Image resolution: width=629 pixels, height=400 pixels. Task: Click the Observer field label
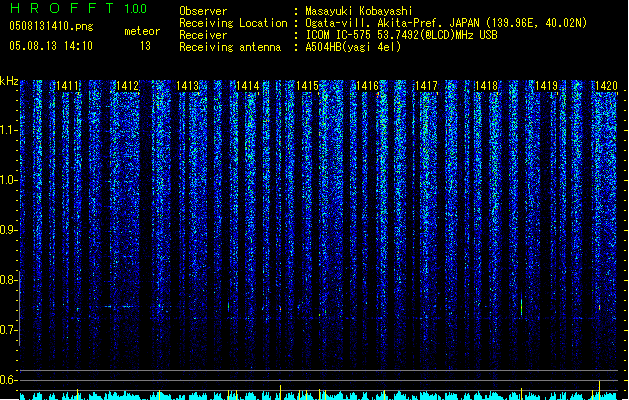coord(203,11)
